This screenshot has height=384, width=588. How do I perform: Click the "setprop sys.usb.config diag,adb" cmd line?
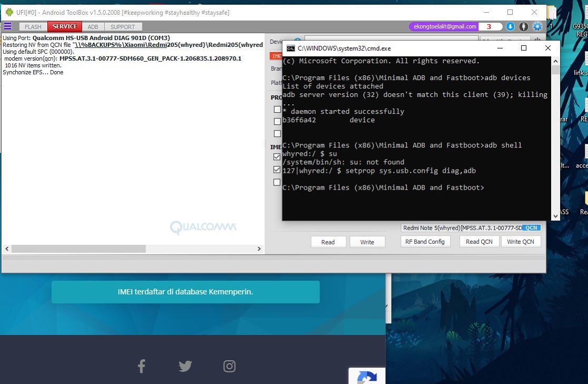379,171
